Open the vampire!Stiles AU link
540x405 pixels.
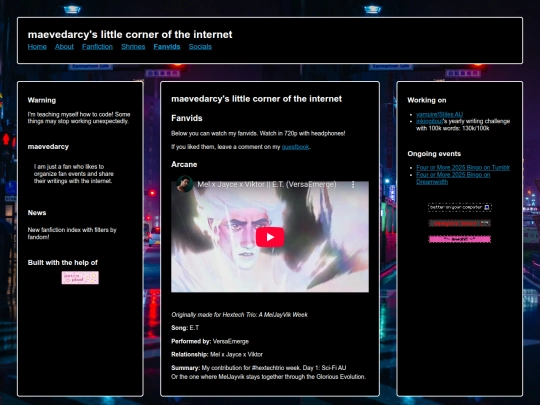439,114
